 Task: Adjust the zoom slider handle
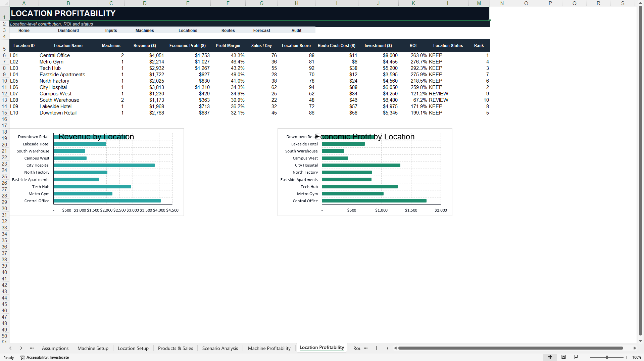point(607,357)
